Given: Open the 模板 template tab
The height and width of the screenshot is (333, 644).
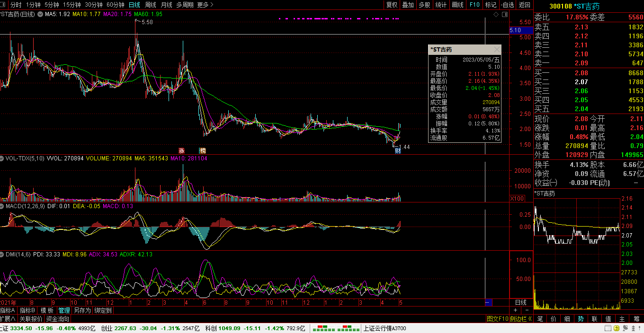Looking at the screenshot, I should coord(47,310).
